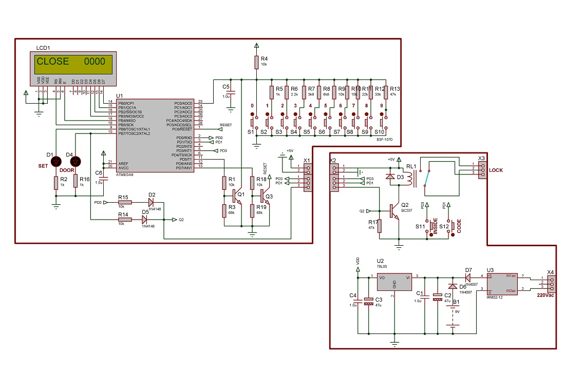Select connector X1
This screenshot has width=565, height=392.
point(308,178)
